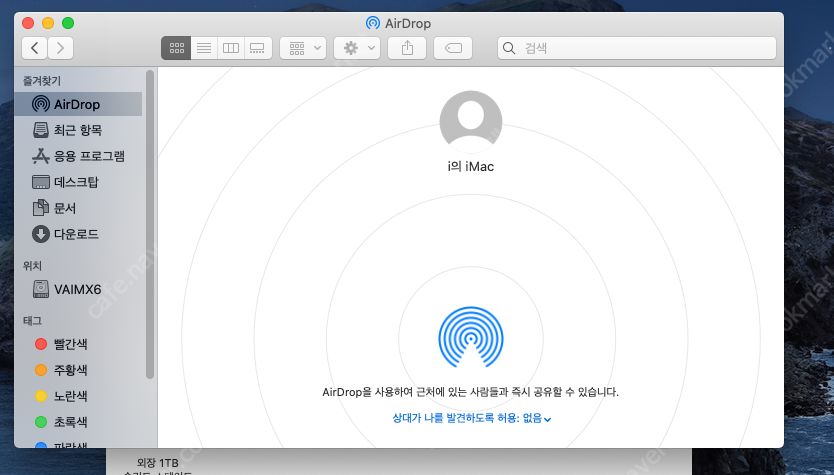Switch to list view

pyautogui.click(x=204, y=48)
